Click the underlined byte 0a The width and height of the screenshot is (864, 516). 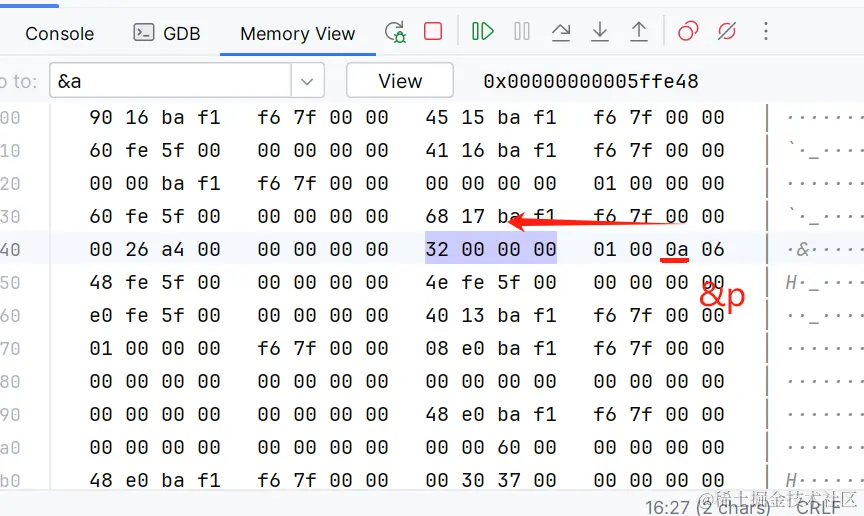677,249
